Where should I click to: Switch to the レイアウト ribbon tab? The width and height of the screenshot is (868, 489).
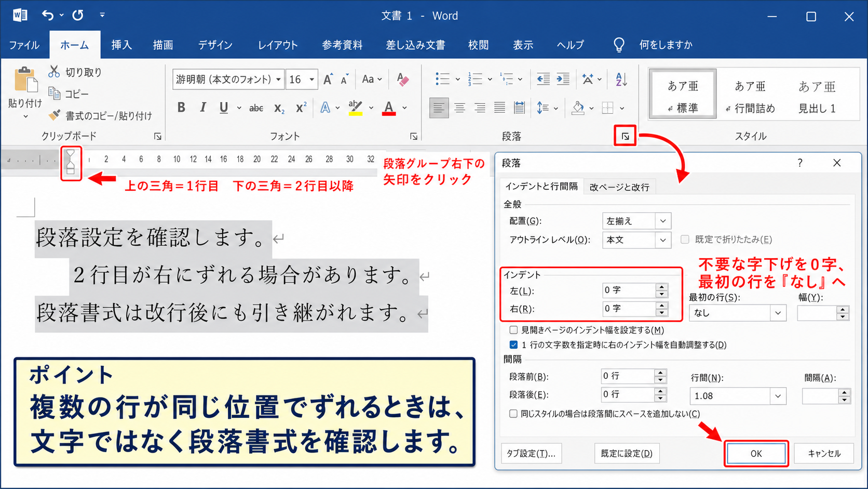278,45
